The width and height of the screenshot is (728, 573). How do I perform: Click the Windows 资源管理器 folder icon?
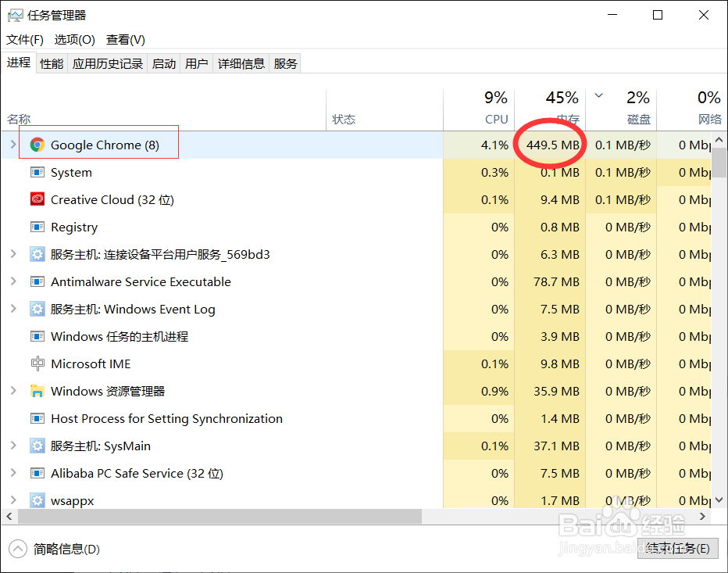(x=37, y=391)
